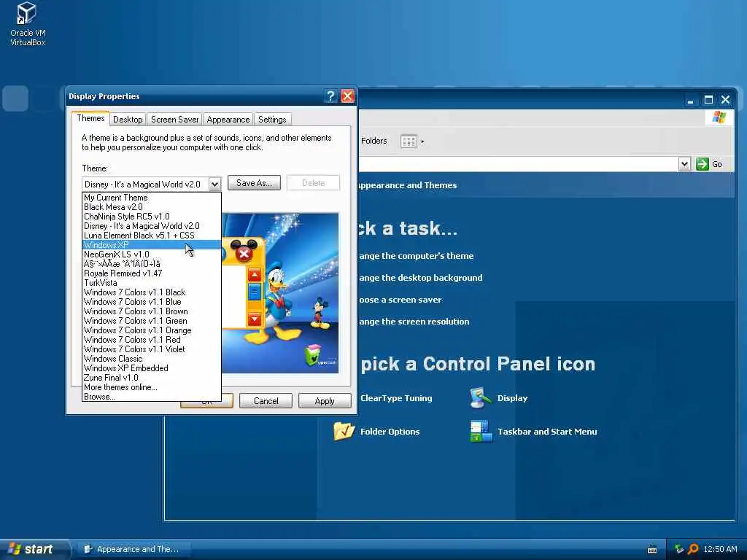
Task: Open the Display control panel icon
Action: point(480,398)
